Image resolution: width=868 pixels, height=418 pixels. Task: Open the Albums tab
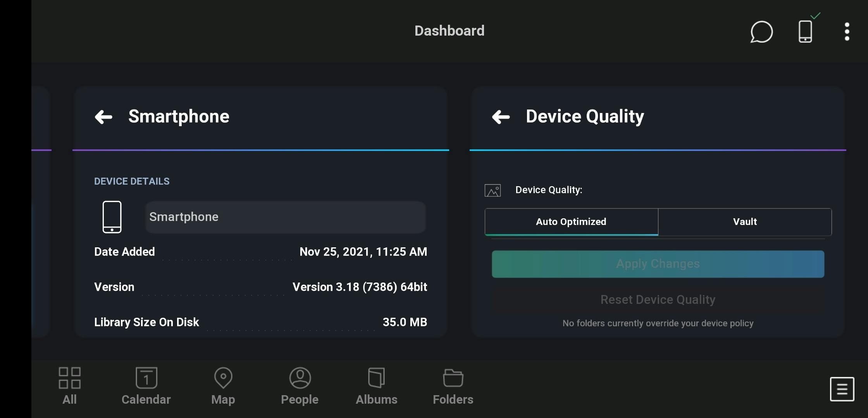(376, 385)
